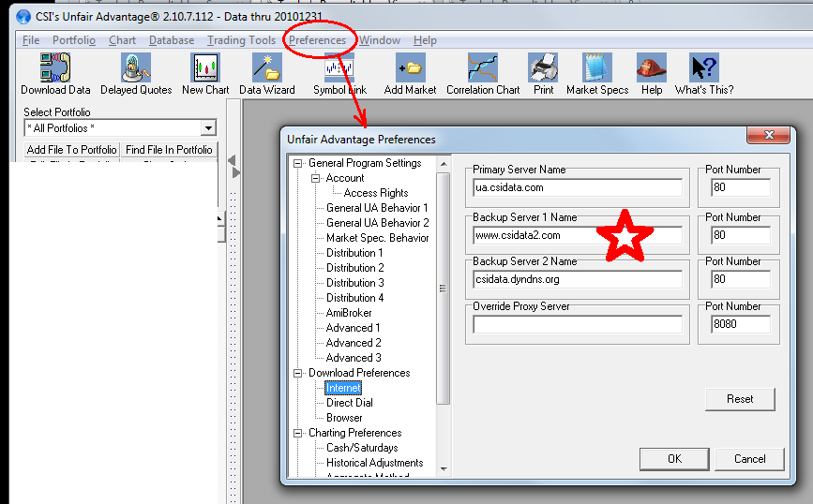813x504 pixels.
Task: Open the Correlation Chart tool
Action: (x=483, y=67)
